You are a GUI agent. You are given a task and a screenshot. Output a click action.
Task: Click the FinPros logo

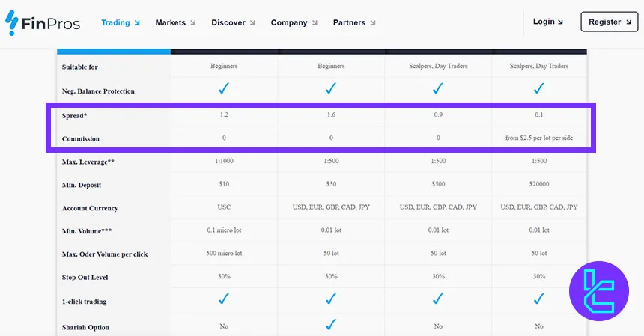tap(42, 23)
